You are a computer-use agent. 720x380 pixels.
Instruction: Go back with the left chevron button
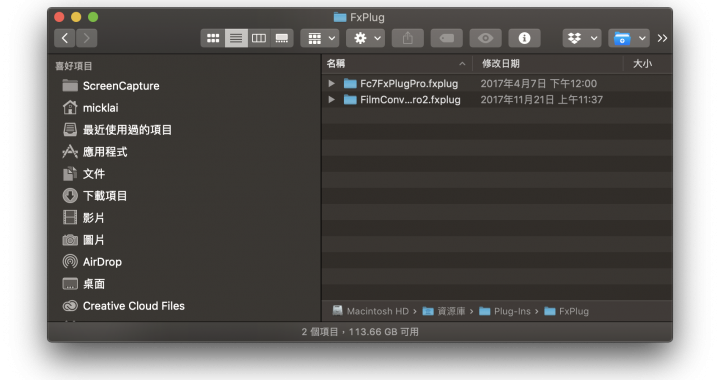pos(65,38)
